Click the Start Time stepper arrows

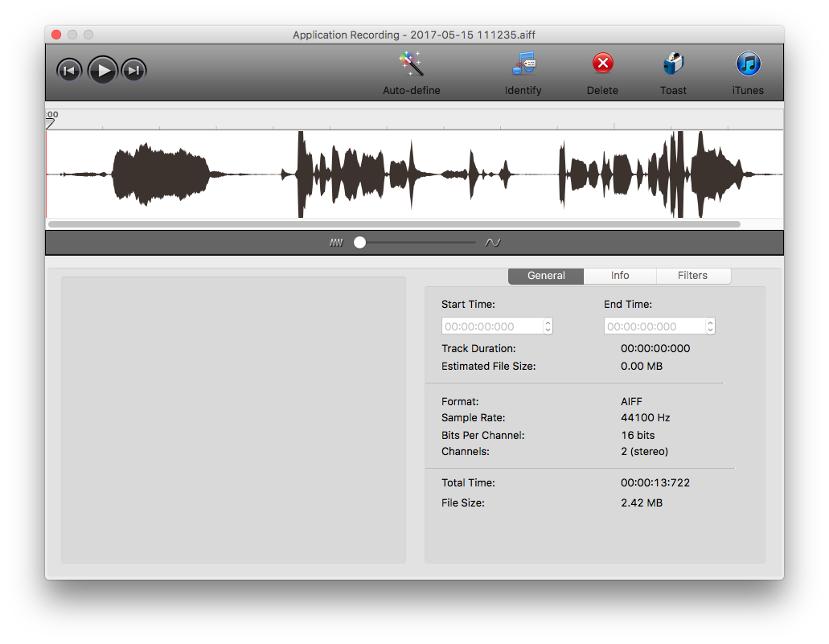[548, 326]
